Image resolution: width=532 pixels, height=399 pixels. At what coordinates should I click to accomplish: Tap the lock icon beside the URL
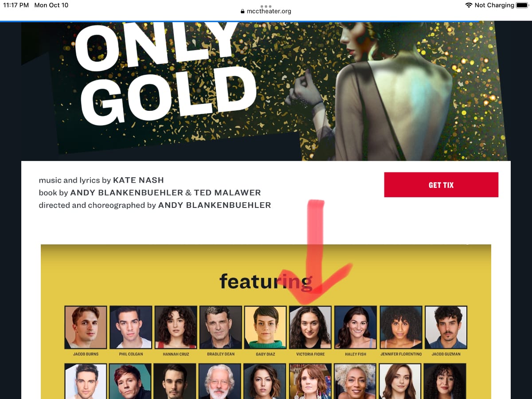(x=243, y=12)
